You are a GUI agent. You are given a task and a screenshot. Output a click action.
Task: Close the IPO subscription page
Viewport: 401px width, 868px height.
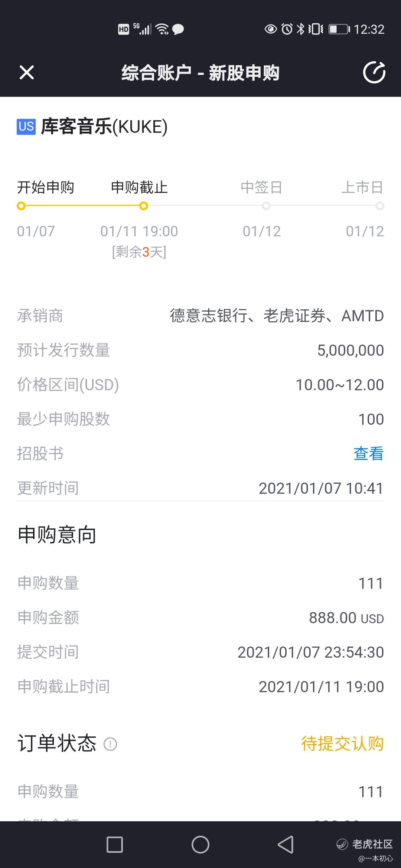[27, 72]
